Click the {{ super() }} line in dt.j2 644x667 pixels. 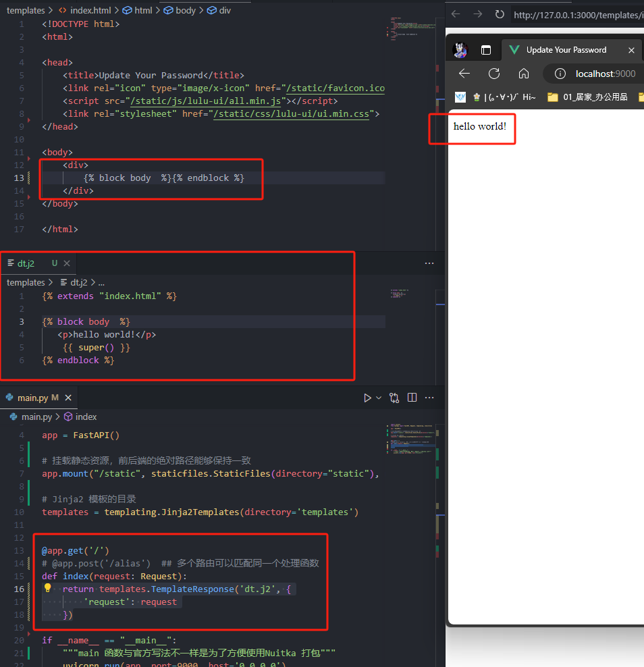coord(97,348)
